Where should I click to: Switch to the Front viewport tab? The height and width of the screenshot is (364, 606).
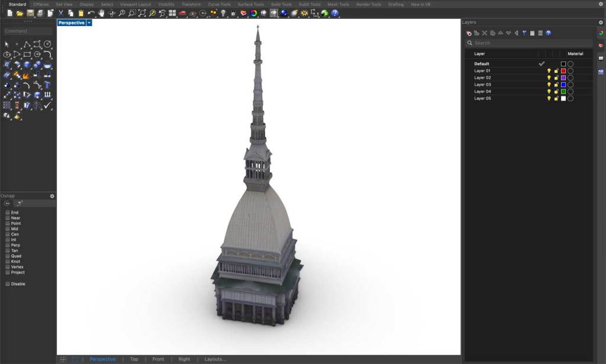158,359
